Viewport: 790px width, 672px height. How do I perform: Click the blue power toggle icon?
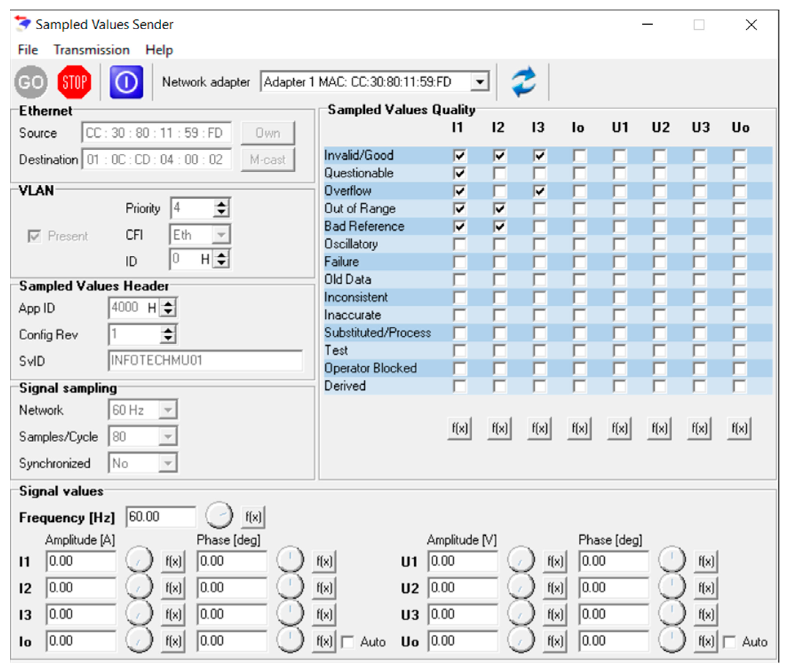point(126,82)
